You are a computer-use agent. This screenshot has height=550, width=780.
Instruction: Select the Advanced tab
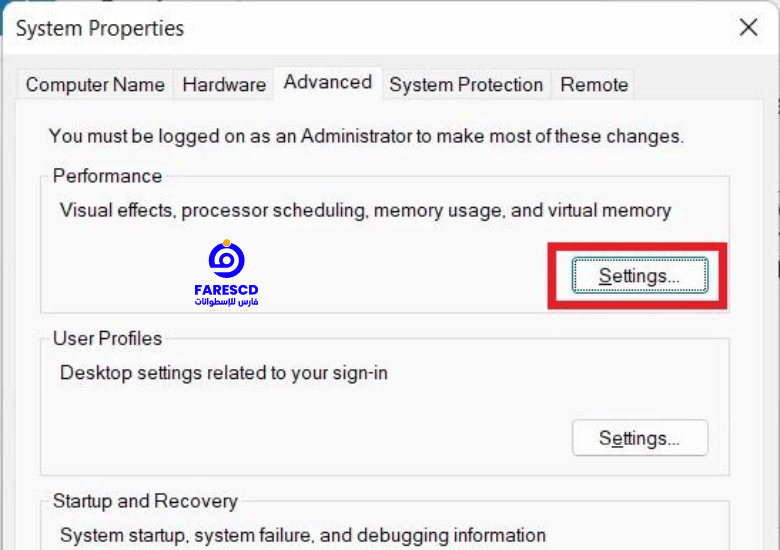pos(328,83)
